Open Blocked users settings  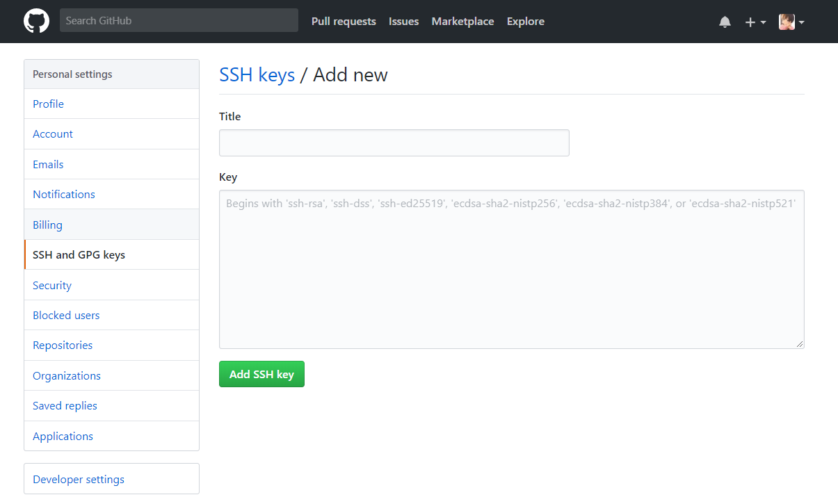point(111,315)
